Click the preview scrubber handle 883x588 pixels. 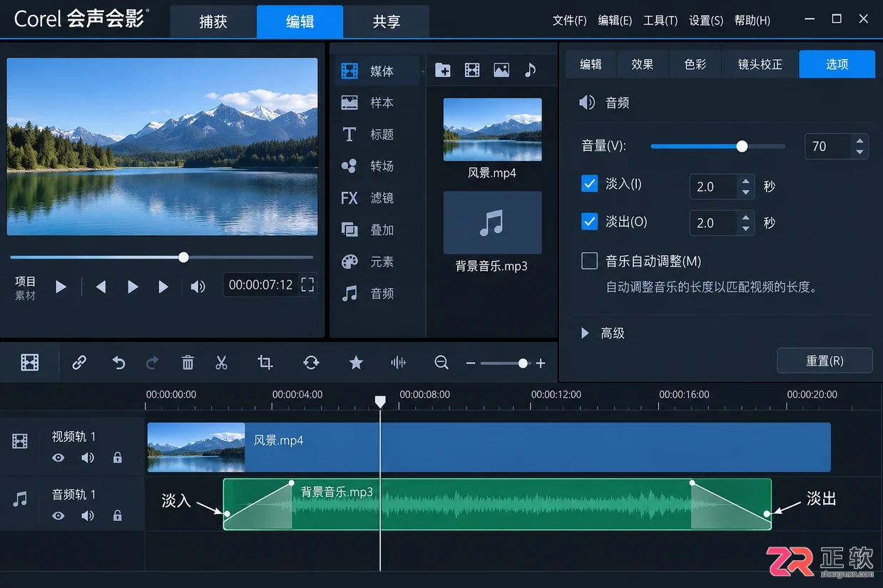(183, 257)
